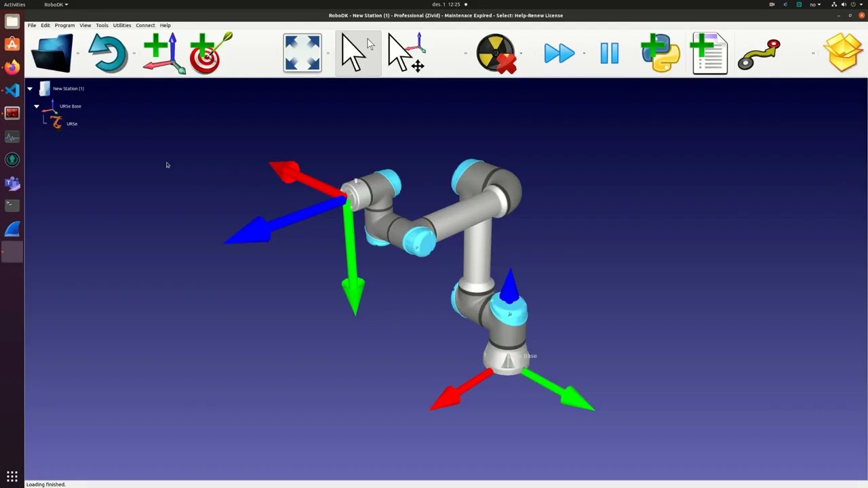This screenshot has width=868, height=488.
Task: Expand toolbar overflow after folder icon
Action: click(78, 53)
